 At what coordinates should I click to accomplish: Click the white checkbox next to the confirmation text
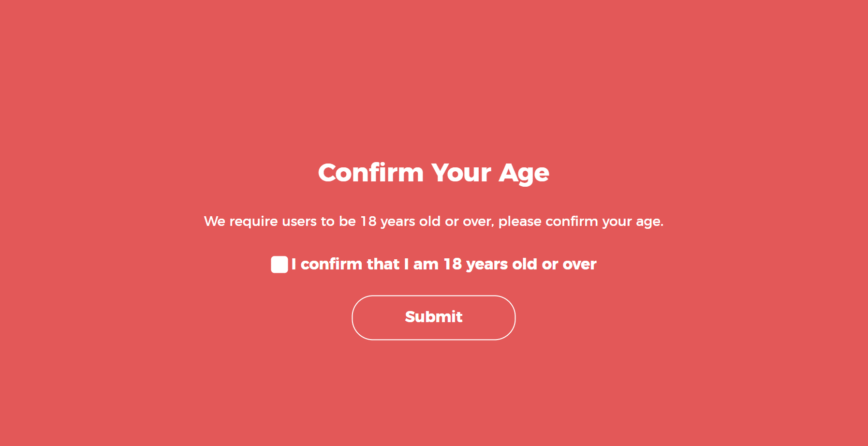click(279, 265)
